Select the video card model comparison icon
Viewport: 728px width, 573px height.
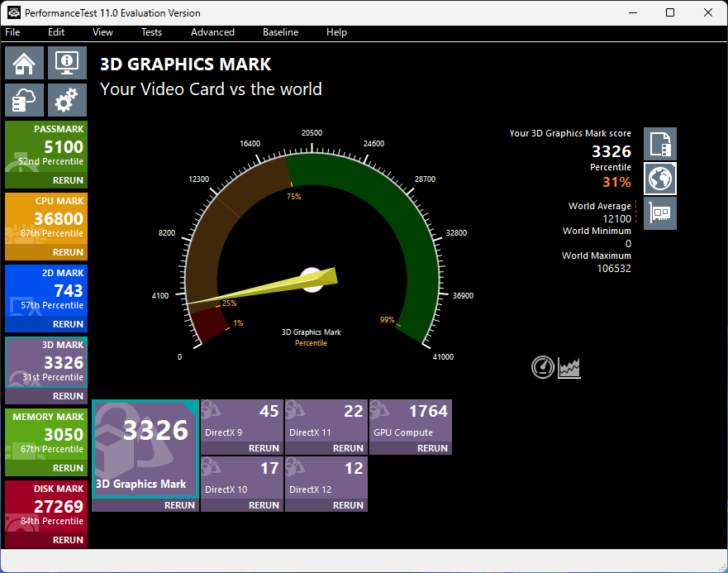tap(659, 213)
